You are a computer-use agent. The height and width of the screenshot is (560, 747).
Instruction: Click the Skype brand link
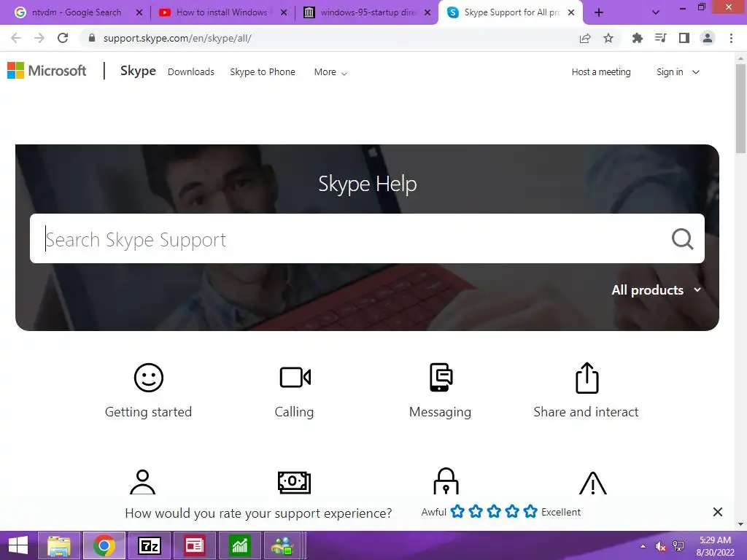click(x=138, y=71)
